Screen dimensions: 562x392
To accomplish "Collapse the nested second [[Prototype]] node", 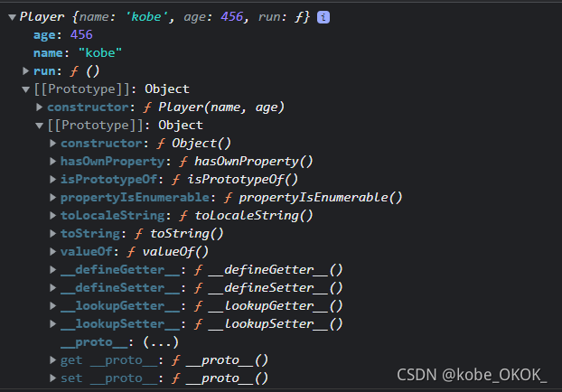I will coord(40,126).
